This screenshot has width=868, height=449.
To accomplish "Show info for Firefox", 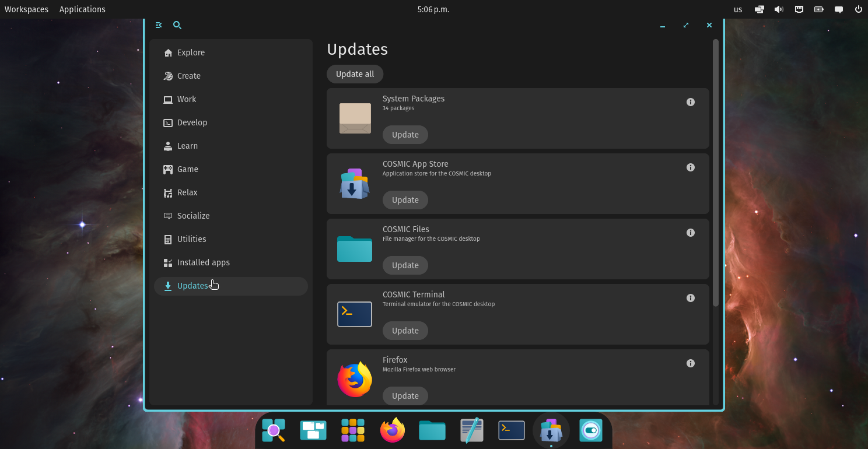I will (691, 363).
